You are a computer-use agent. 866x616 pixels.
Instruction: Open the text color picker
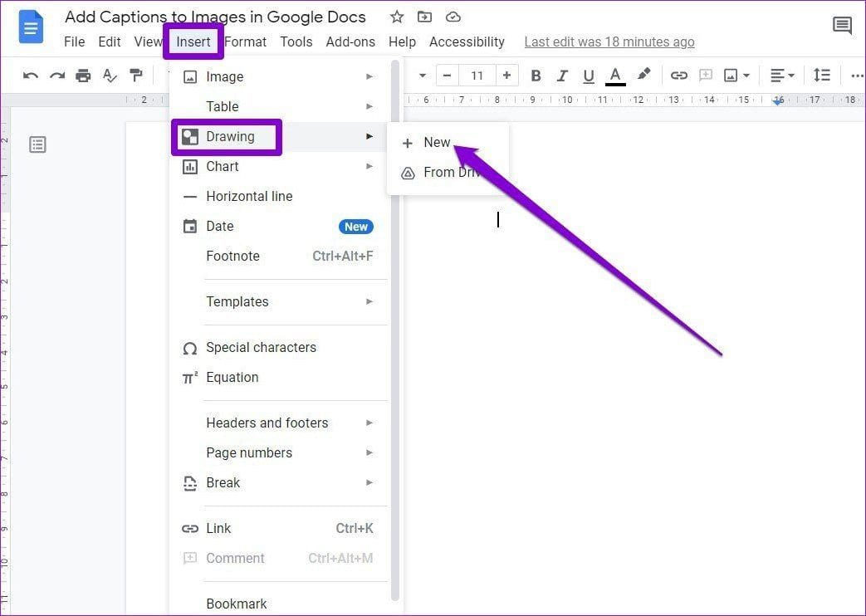[x=615, y=75]
